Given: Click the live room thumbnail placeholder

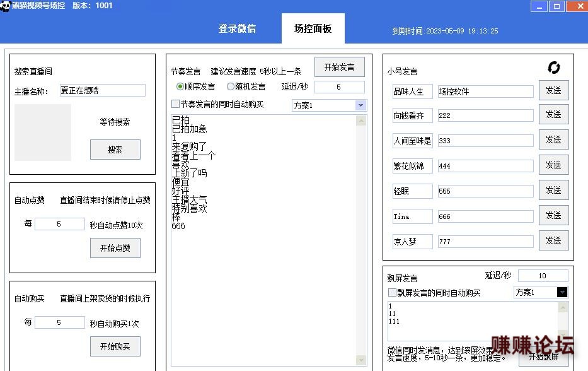Looking at the screenshot, I should [43, 132].
